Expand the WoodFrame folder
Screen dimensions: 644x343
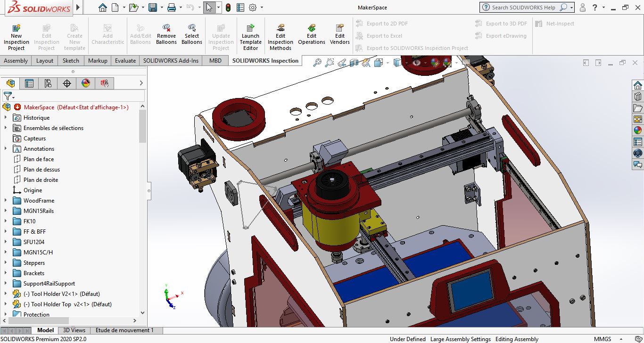(x=6, y=201)
